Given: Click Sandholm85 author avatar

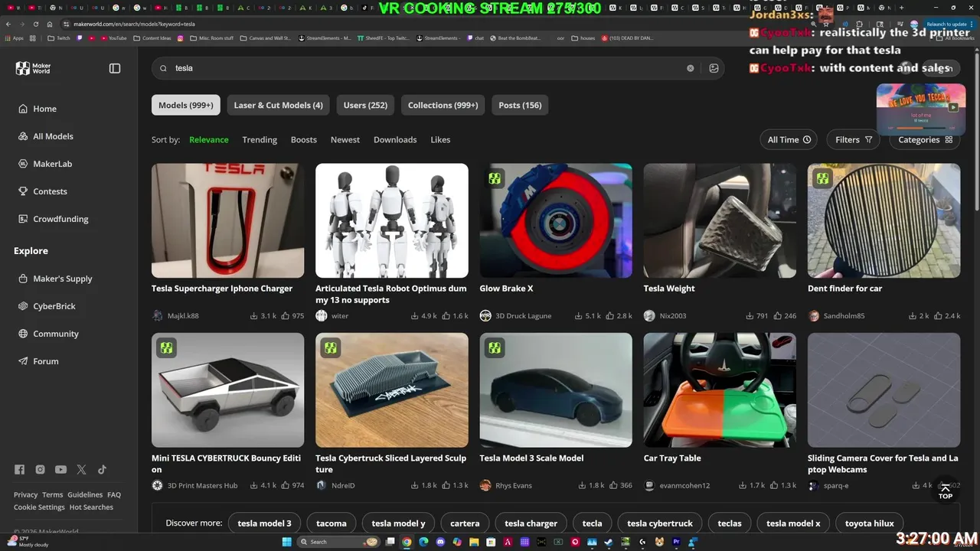Looking at the screenshot, I should click(813, 315).
